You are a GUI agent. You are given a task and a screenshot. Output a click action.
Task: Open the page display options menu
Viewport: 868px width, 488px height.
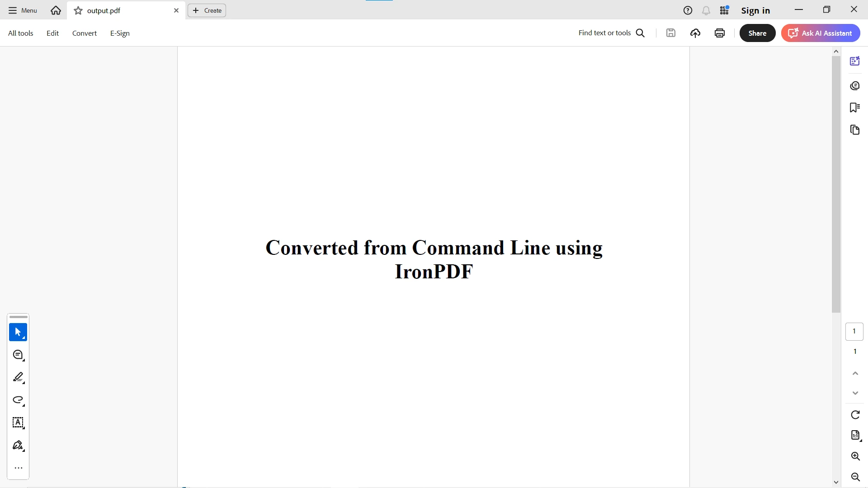855,435
